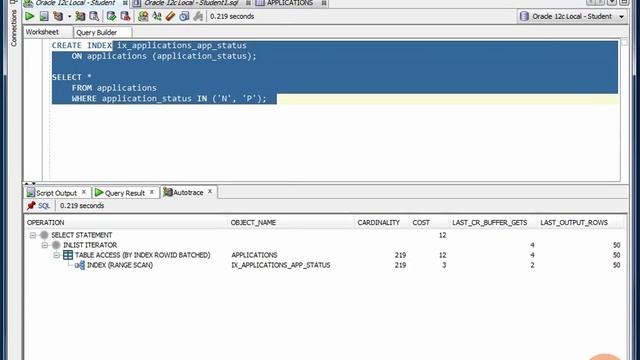Click the Rollback toolbar icon
640x360 pixels.
tap(125, 16)
